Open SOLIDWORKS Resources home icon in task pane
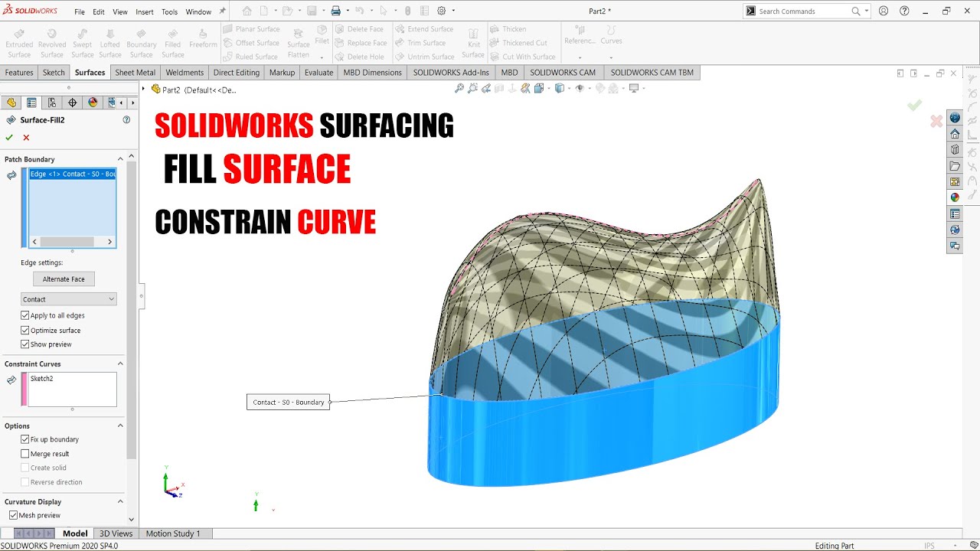980x551 pixels. point(955,134)
